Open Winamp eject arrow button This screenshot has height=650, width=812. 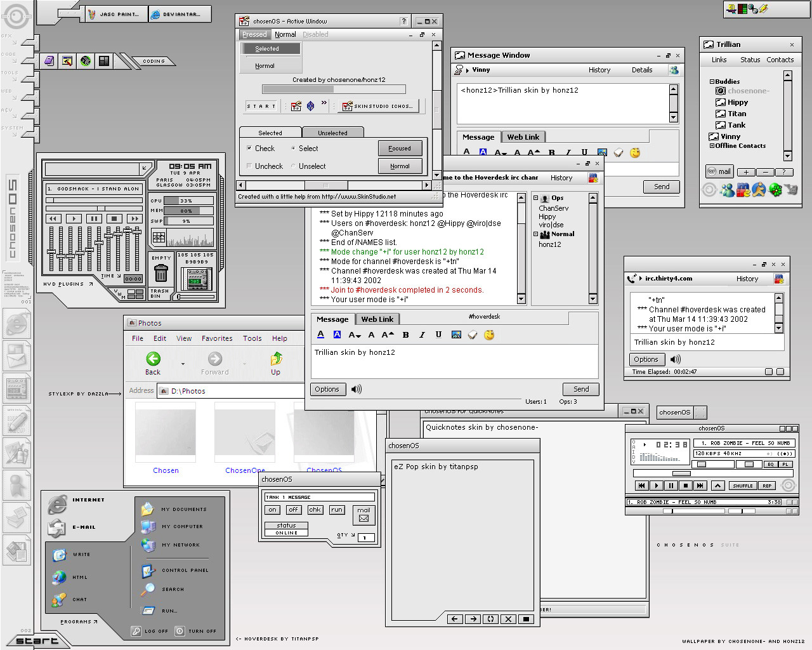point(717,486)
